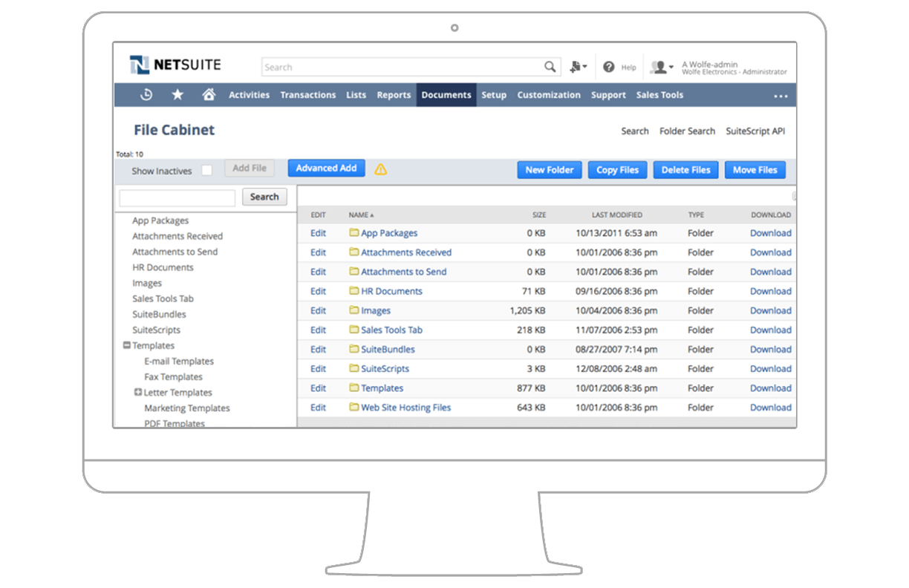The width and height of the screenshot is (909, 588).
Task: Focus the global Search input field
Action: [401, 67]
